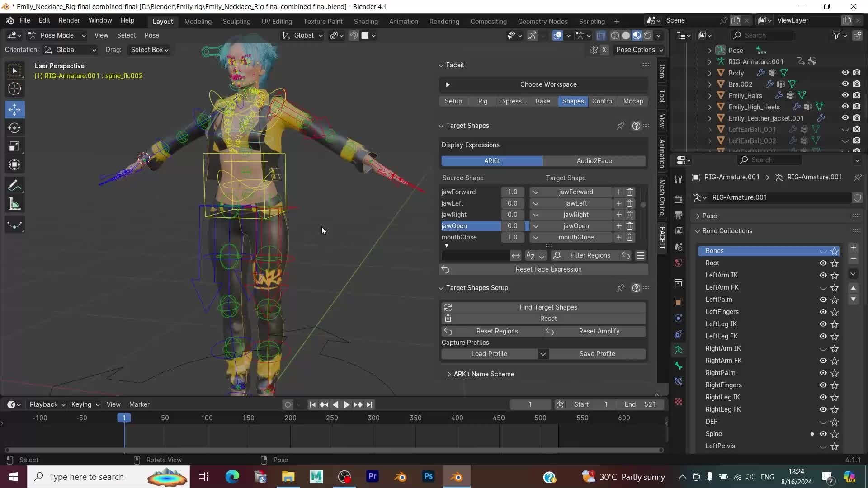Viewport: 868px width, 488px height.
Task: Pin the Target Shapes panel
Action: [620, 126]
